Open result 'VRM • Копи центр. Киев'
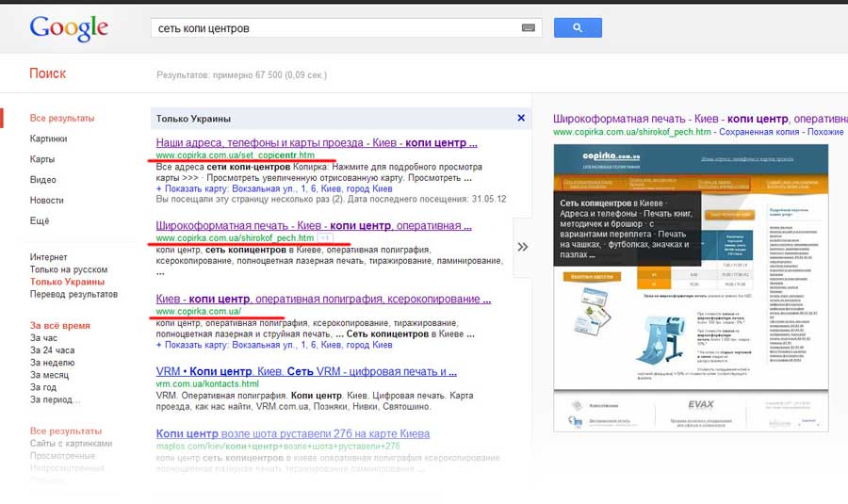848x504 pixels. click(x=306, y=371)
